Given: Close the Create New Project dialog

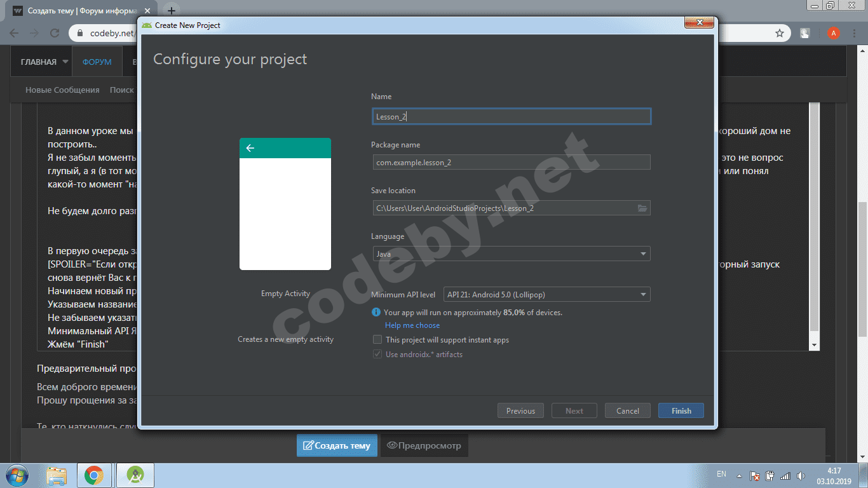Looking at the screenshot, I should pos(700,23).
